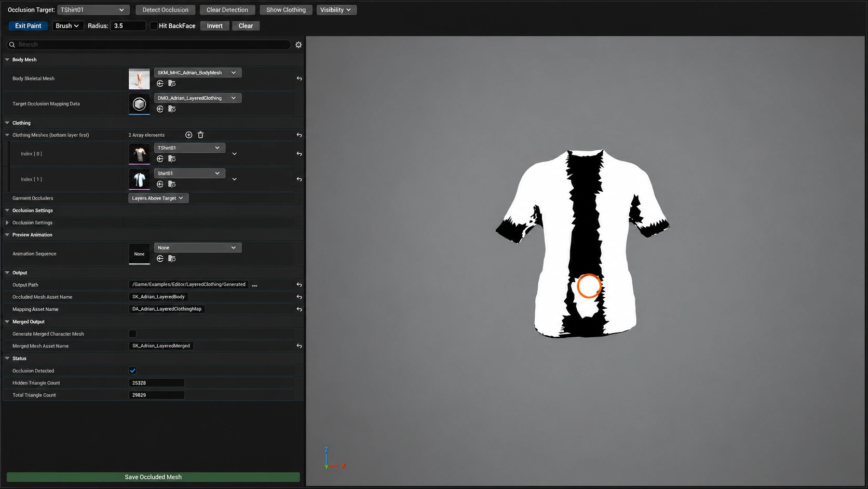The width and height of the screenshot is (868, 489).
Task: Remove all Clothing Meshes array elements
Action: pyautogui.click(x=200, y=135)
